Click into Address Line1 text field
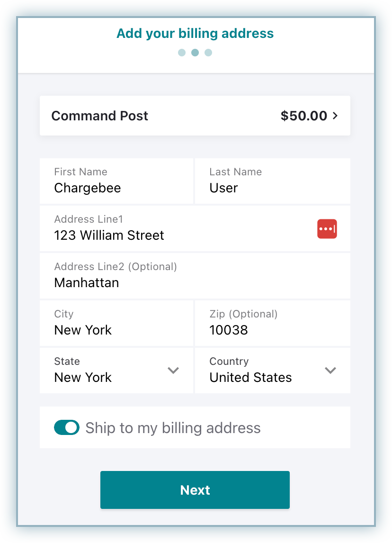 (180, 229)
